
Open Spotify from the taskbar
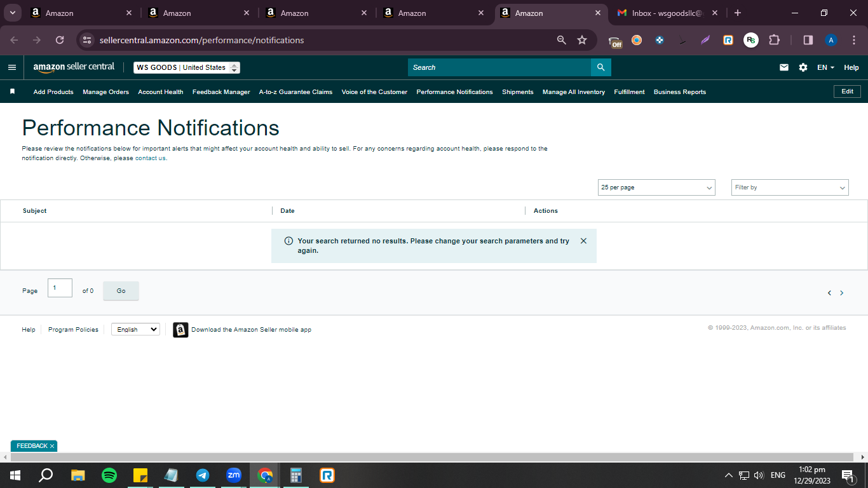[109, 475]
